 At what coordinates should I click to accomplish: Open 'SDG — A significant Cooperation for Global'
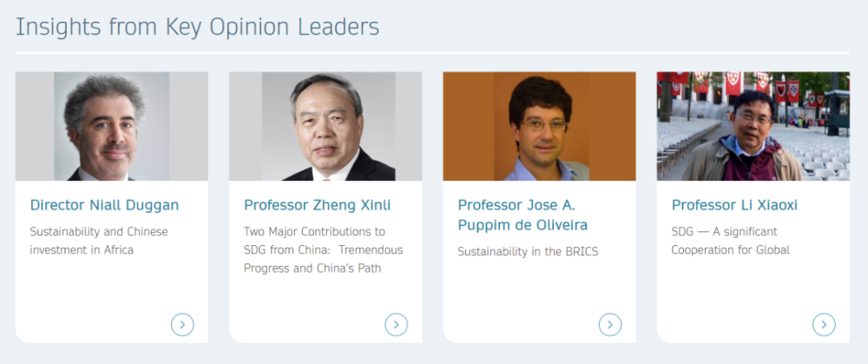coord(730,241)
